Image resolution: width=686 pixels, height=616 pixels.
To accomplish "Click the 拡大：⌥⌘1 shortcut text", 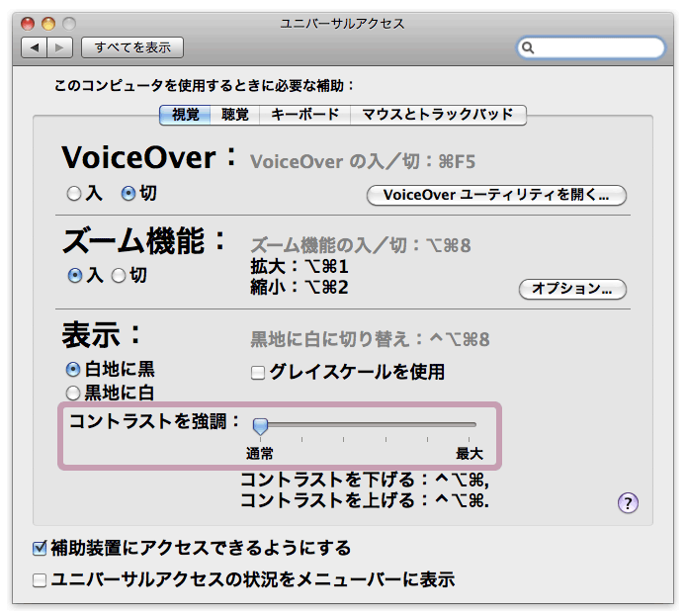I will [x=300, y=266].
